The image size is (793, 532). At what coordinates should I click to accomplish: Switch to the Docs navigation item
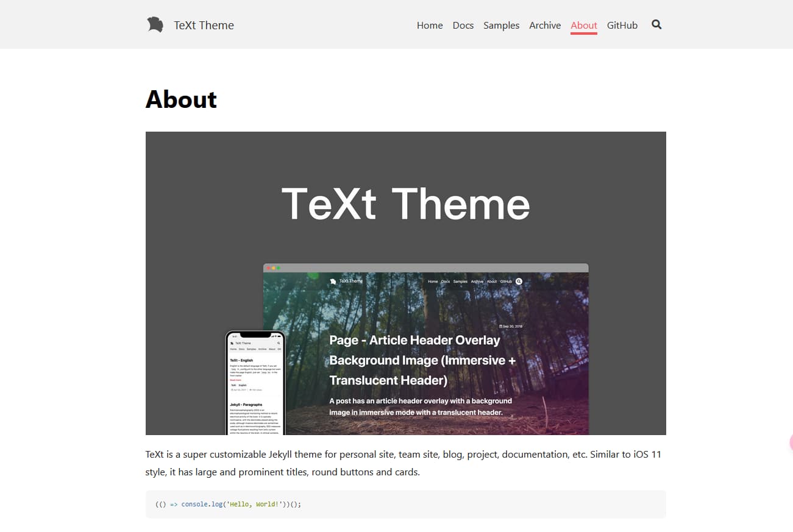463,25
